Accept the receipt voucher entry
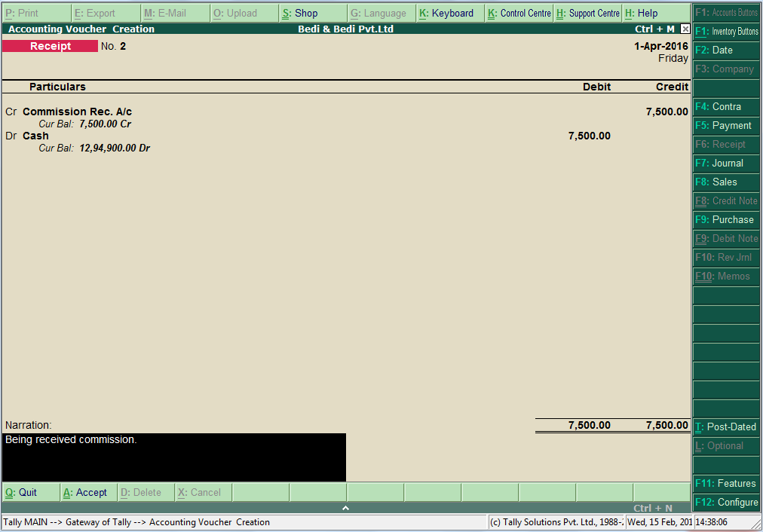The image size is (763, 532). coord(87,492)
